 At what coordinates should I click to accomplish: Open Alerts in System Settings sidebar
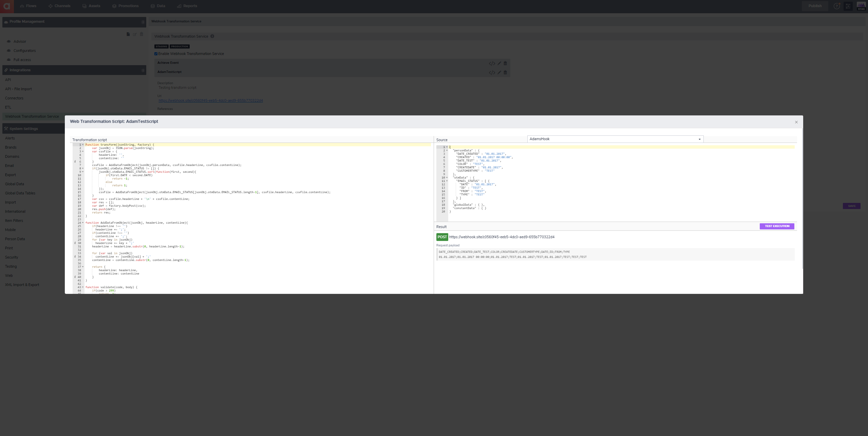click(10, 138)
